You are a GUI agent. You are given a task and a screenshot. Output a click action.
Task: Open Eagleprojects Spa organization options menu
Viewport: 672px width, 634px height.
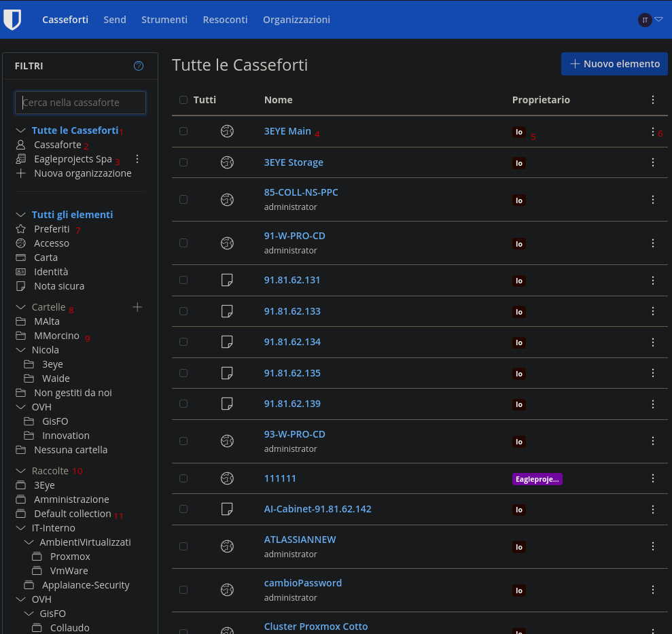point(137,159)
